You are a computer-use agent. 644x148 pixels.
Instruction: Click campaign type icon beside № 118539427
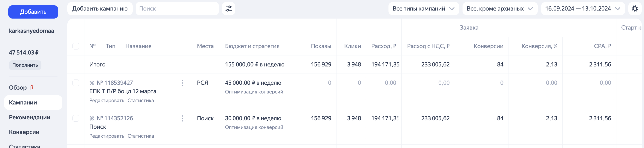92,82
